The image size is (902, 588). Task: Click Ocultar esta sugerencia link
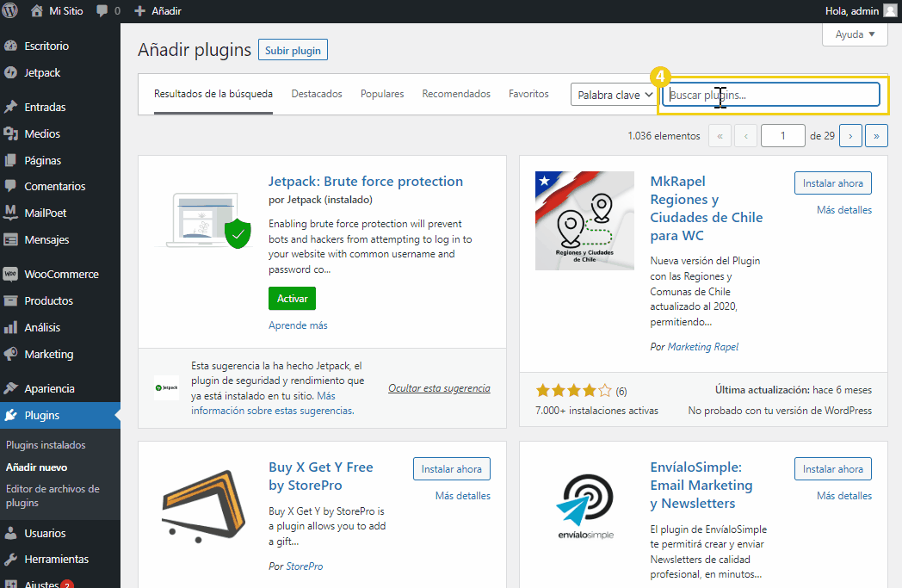pyautogui.click(x=440, y=387)
